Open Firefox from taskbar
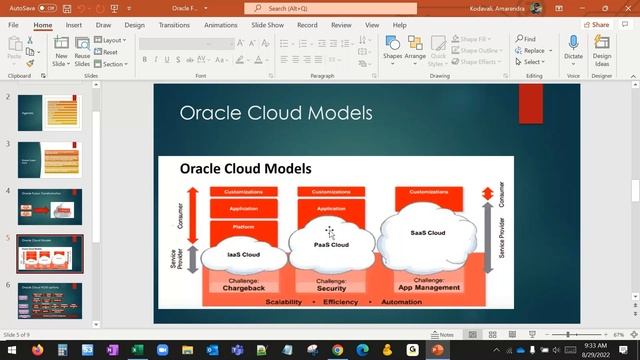 (x=38, y=350)
